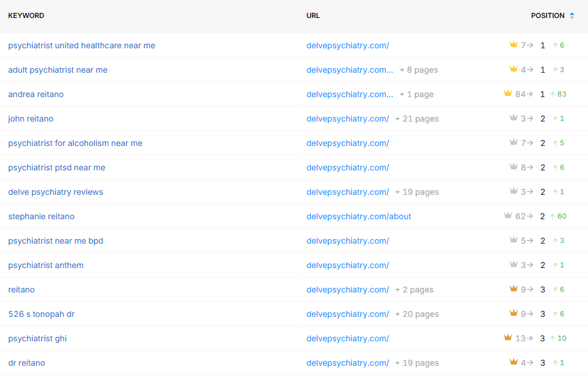Click gold crown in 'andrea reitano' row
This screenshot has width=588, height=382.
[x=508, y=94]
